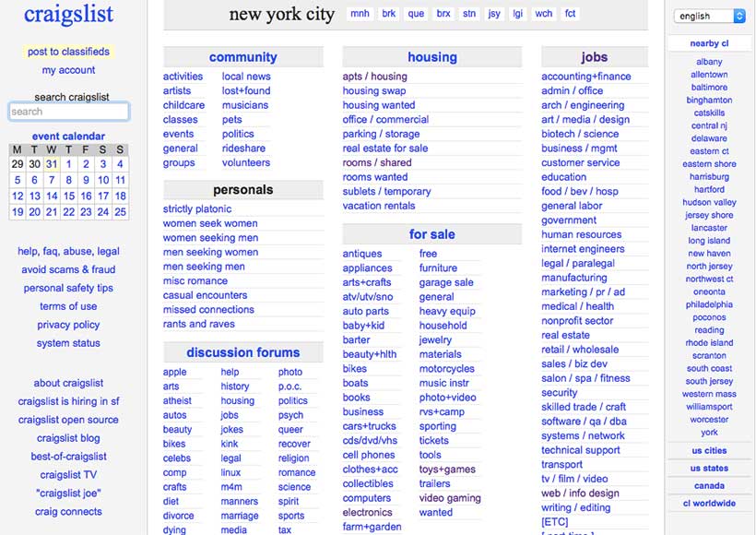This screenshot has height=535, width=756.
Task: Open rooms / shared listings
Action: tap(377, 162)
